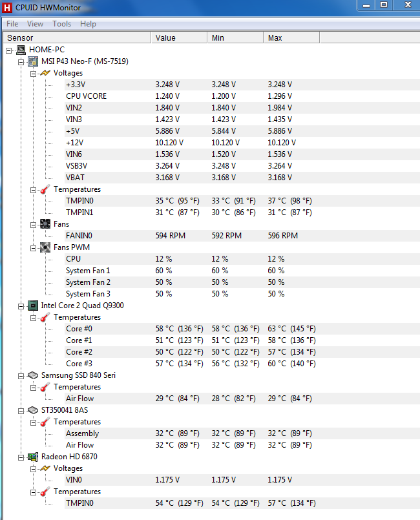420x520 pixels.
Task: Click the ST350041 8AS Temperatures thermometer icon
Action: coord(45,422)
